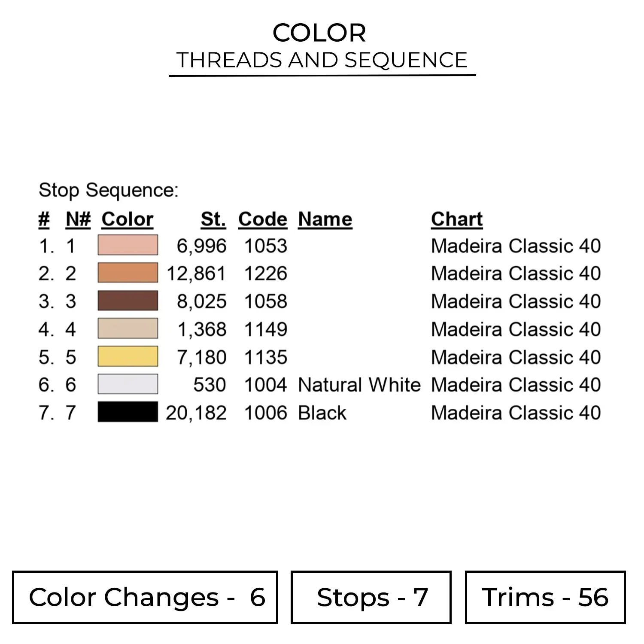This screenshot has width=644, height=644.
Task: Click the Trims - 56 box
Action: [545, 597]
